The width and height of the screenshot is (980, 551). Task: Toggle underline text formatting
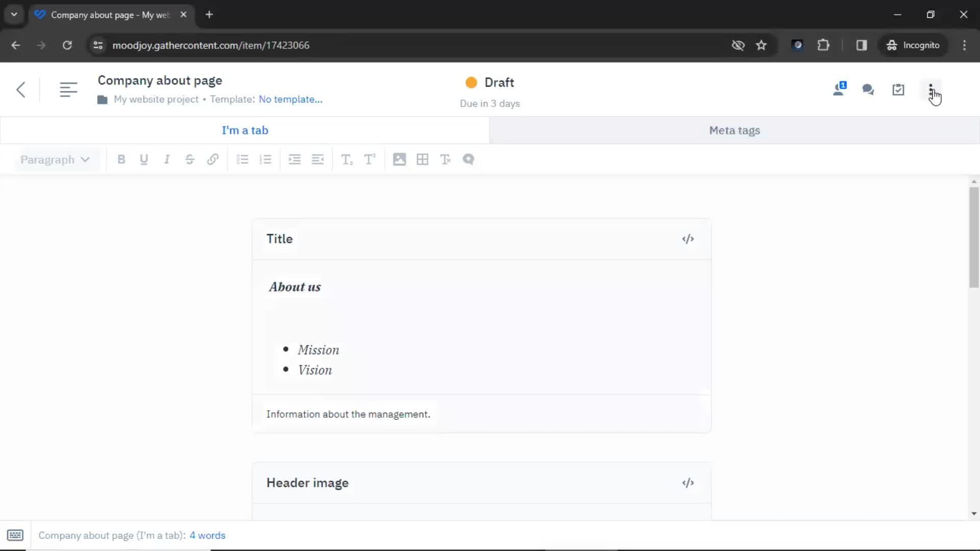[144, 160]
